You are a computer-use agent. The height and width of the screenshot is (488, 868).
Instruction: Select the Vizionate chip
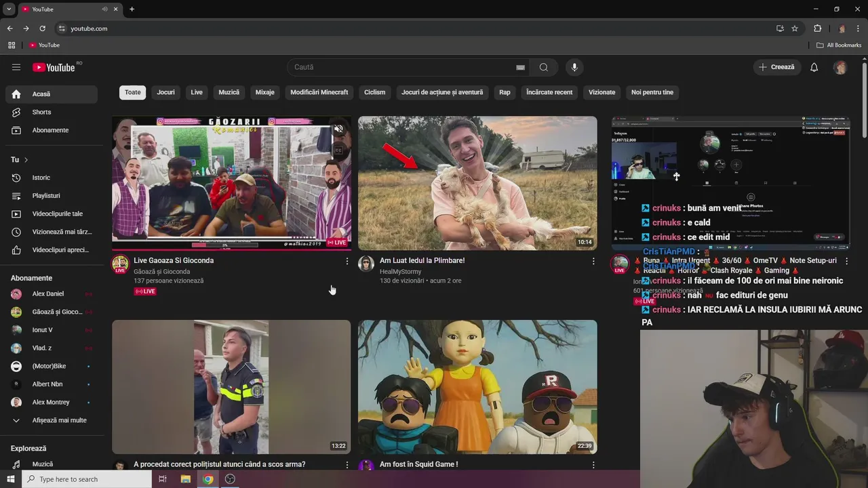pyautogui.click(x=601, y=92)
